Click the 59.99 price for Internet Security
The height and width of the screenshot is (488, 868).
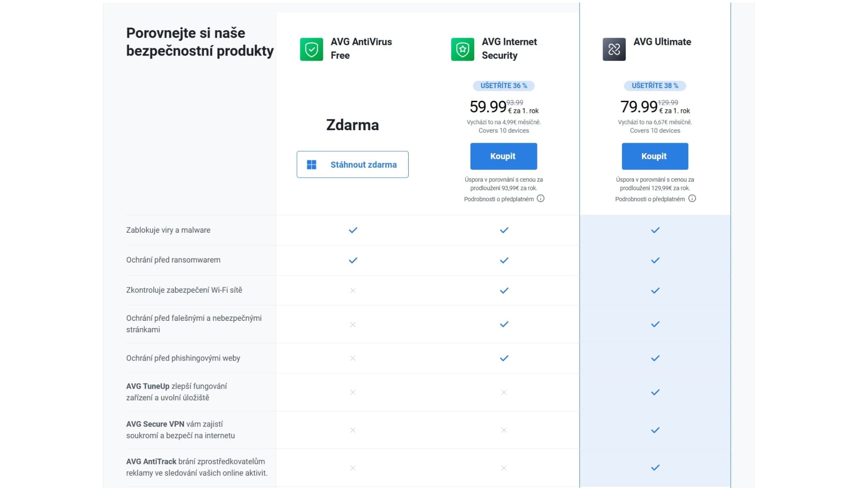488,107
